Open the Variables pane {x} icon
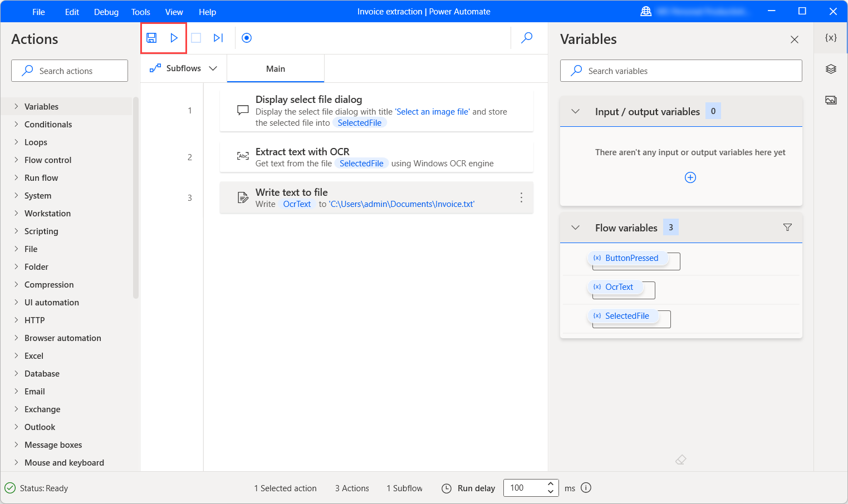Image resolution: width=848 pixels, height=504 pixels. pyautogui.click(x=831, y=38)
